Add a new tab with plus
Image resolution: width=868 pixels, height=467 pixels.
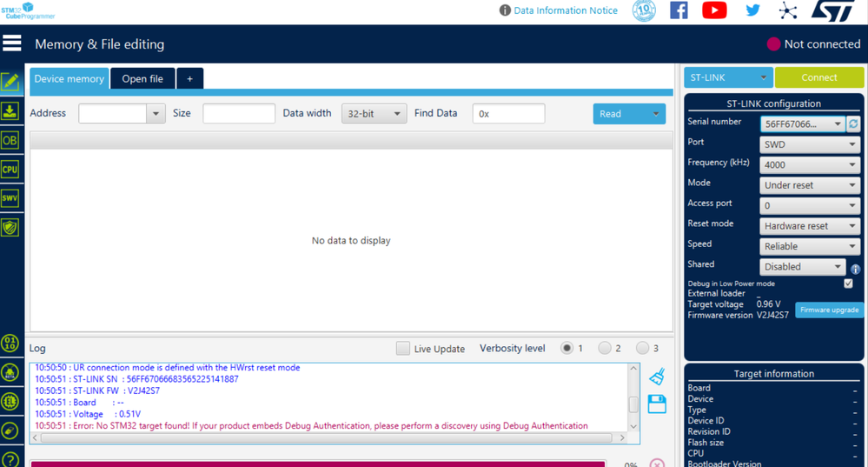190,78
